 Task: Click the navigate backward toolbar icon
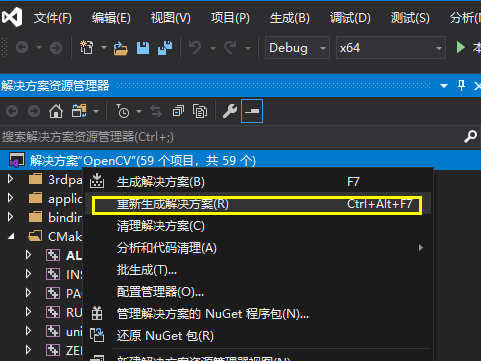(x=22, y=48)
